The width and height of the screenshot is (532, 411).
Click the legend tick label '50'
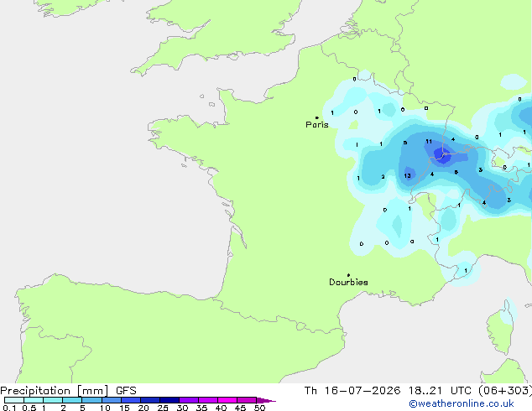coord(259,408)
